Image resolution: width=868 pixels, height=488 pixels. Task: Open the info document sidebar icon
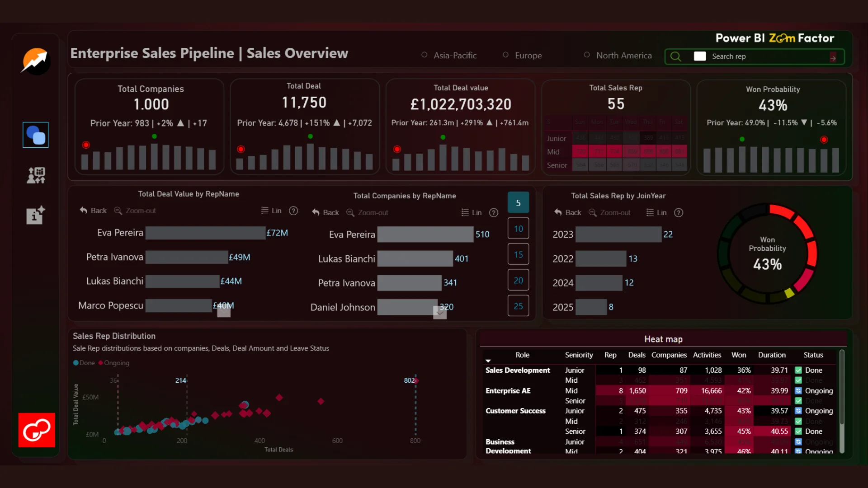pos(36,215)
